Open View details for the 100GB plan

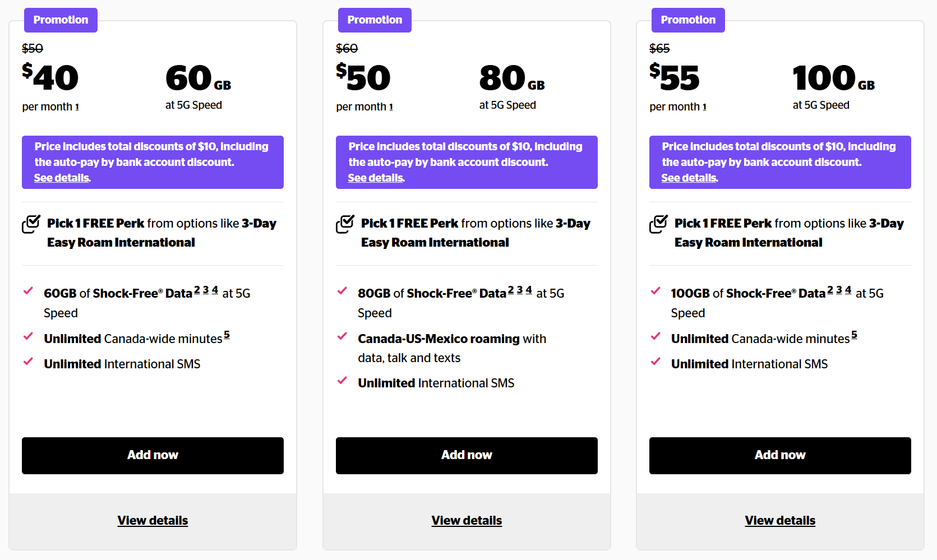(780, 521)
